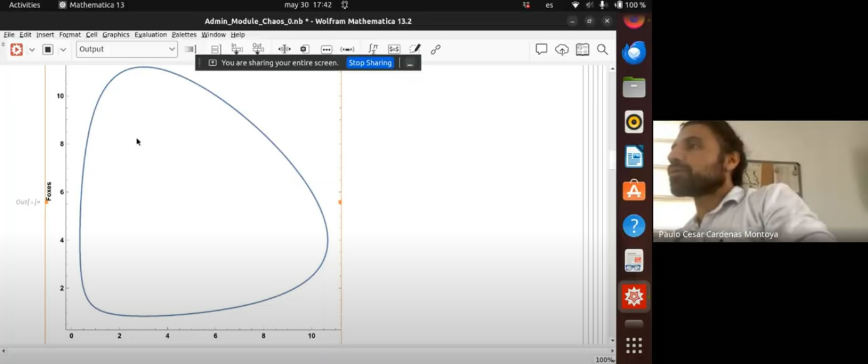The width and height of the screenshot is (868, 364).
Task: Click the hyperlink chain icon
Action: pyautogui.click(x=436, y=49)
